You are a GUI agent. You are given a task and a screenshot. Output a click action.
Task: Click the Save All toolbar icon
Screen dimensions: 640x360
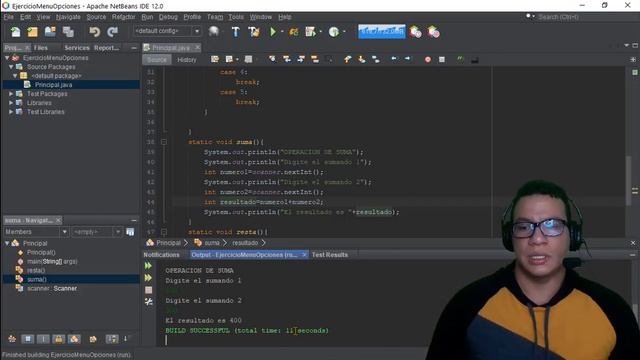(68, 32)
